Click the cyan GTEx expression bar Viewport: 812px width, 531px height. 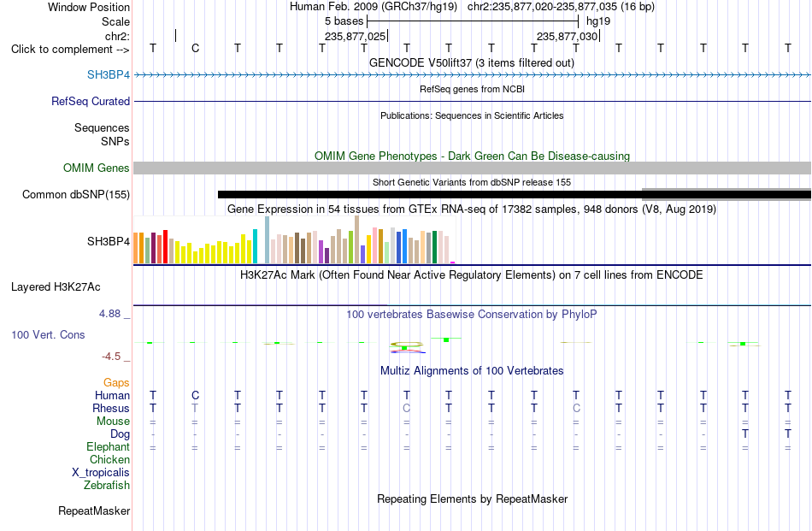(255, 246)
